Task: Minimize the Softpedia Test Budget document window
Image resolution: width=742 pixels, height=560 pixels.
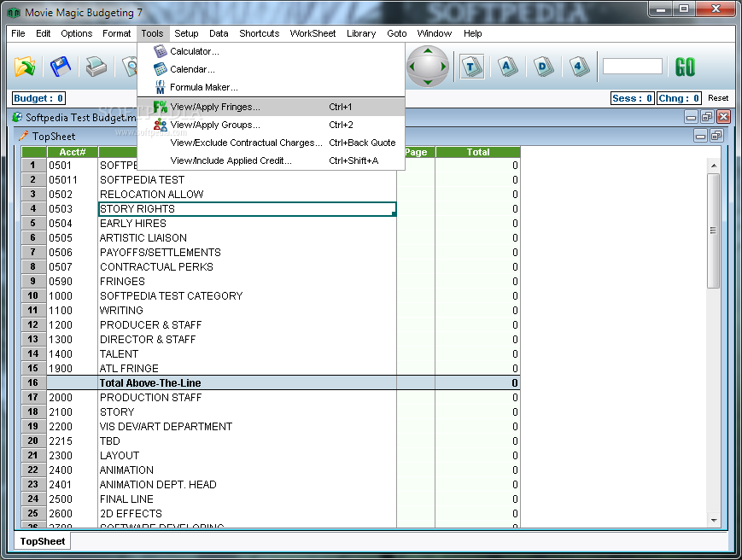Action: pyautogui.click(x=692, y=116)
